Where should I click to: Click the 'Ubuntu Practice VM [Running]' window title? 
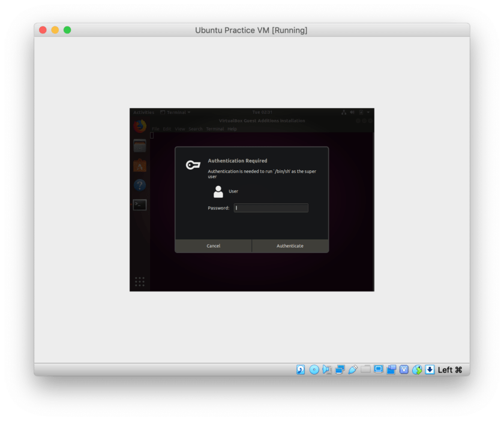[x=251, y=30]
